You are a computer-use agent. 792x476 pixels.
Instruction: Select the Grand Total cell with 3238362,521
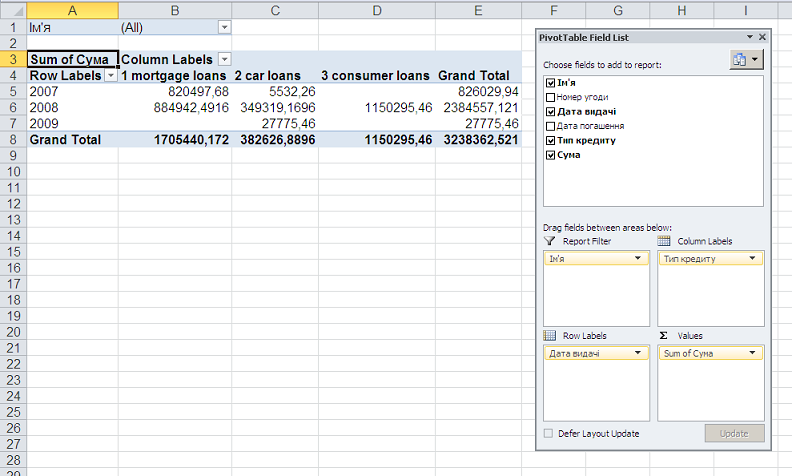(x=478, y=140)
